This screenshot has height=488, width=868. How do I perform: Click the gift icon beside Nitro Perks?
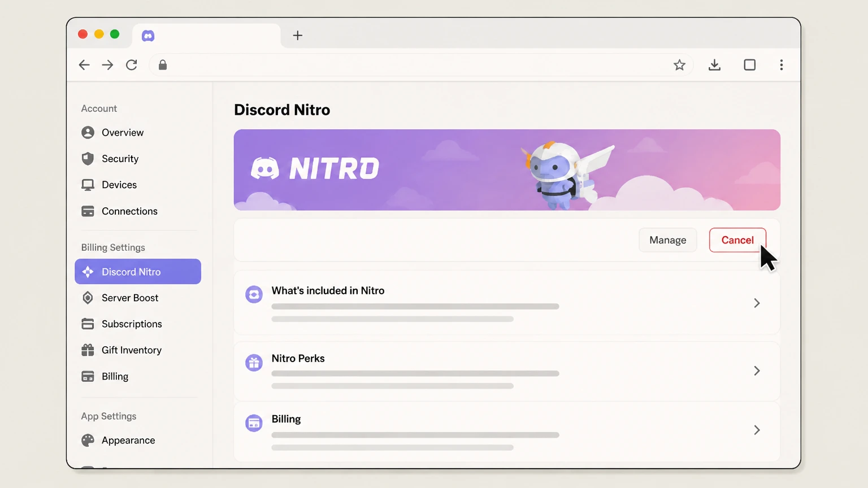[254, 362]
